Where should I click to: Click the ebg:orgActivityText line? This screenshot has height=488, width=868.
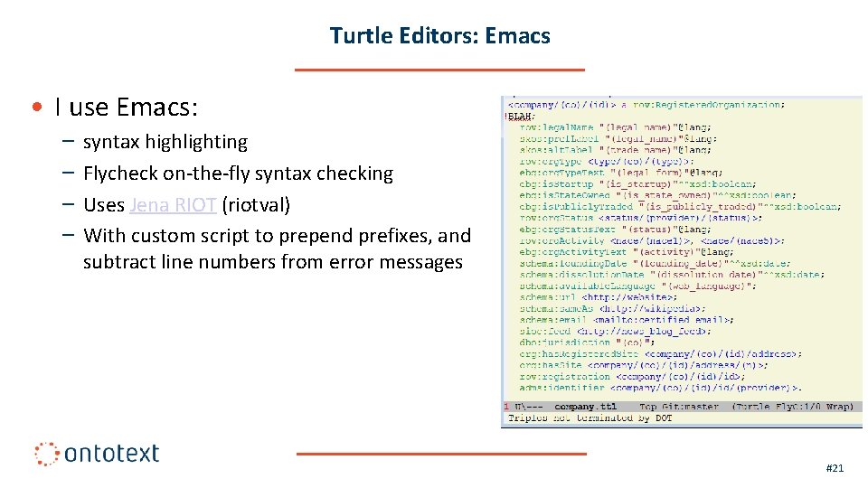(627, 252)
